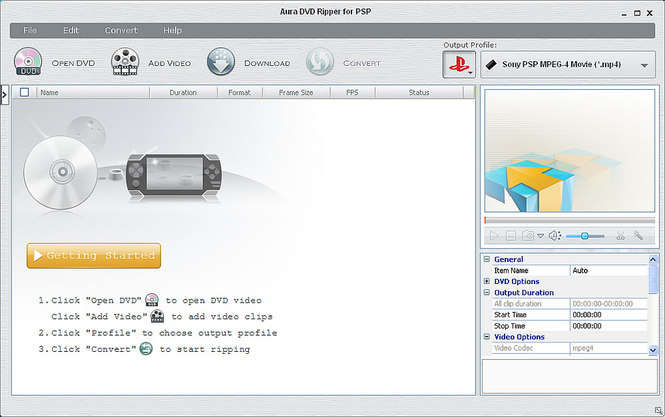Sort by the Frame Size column header
The image size is (665, 417).
[x=296, y=92]
